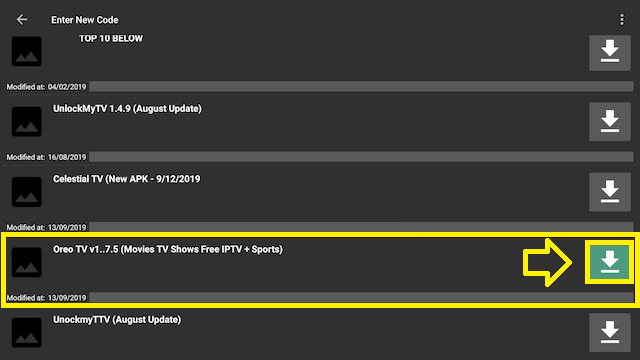Click the TOP 10 BELOW heading
Image resolution: width=640 pixels, height=360 pixels.
(111, 38)
